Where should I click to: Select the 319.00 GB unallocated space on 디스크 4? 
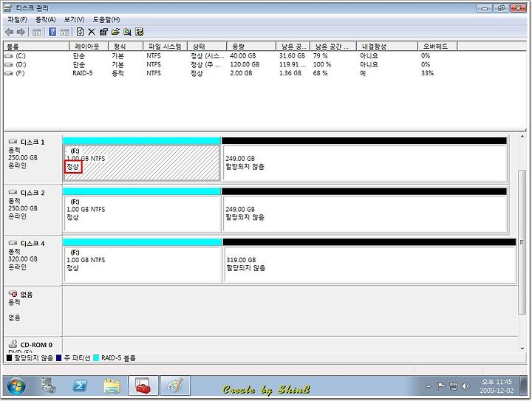[369, 264]
